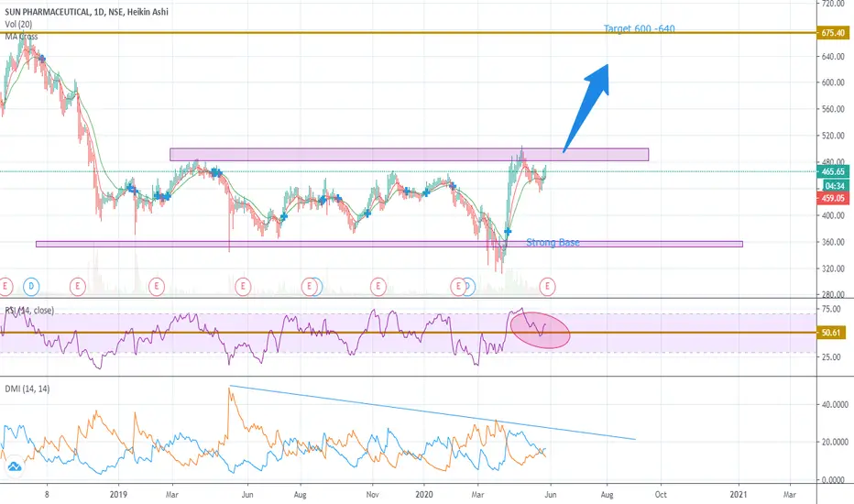Select the Vol (20) indicator legend
The height and width of the screenshot is (504, 854).
[18, 24]
